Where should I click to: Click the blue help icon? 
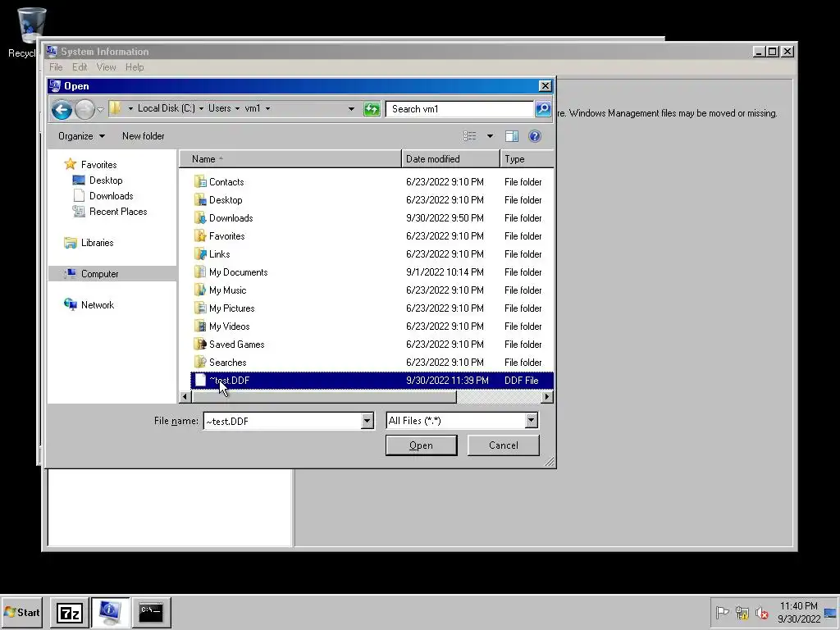534,136
